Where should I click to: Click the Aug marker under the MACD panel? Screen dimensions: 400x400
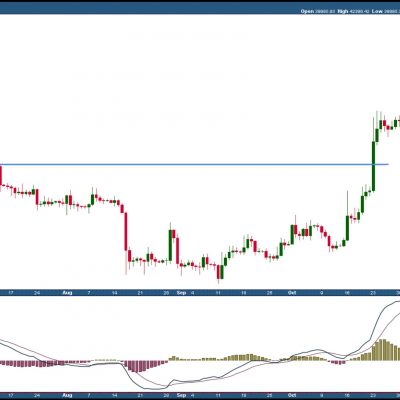coord(67,395)
